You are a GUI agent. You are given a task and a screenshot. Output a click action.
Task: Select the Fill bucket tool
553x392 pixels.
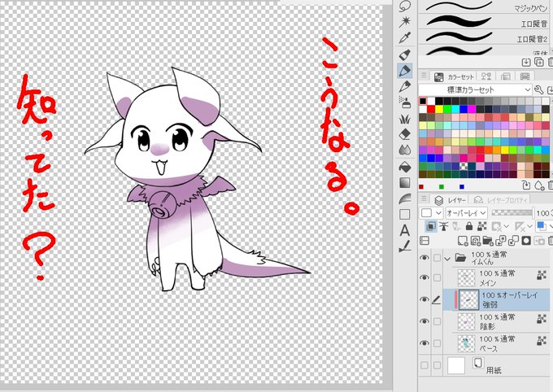point(405,167)
